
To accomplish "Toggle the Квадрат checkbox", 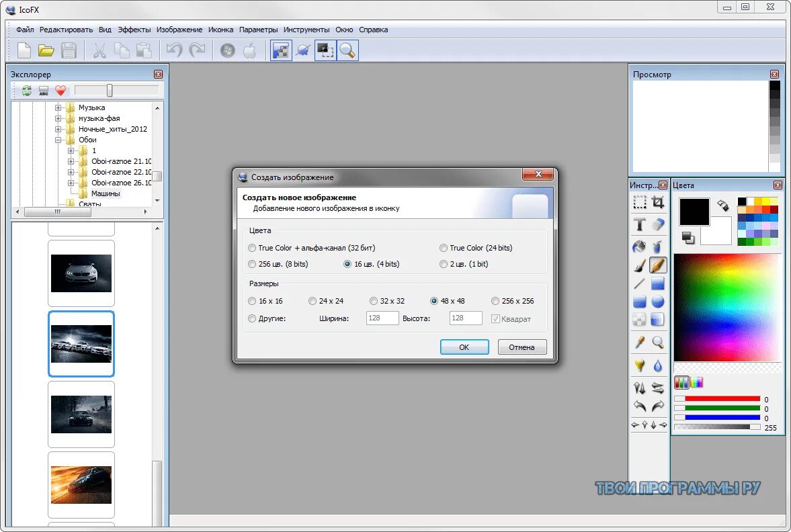I will pos(511,318).
